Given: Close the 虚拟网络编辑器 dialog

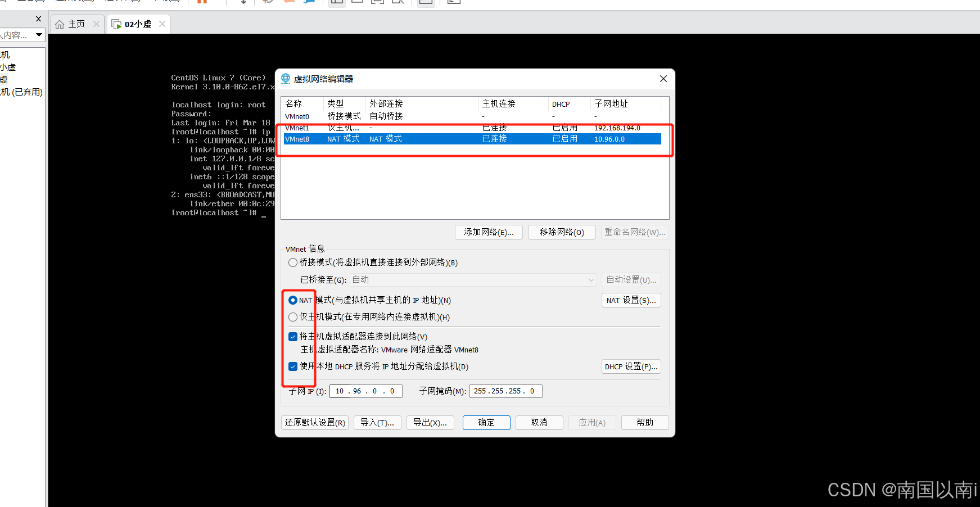Looking at the screenshot, I should click(x=663, y=79).
